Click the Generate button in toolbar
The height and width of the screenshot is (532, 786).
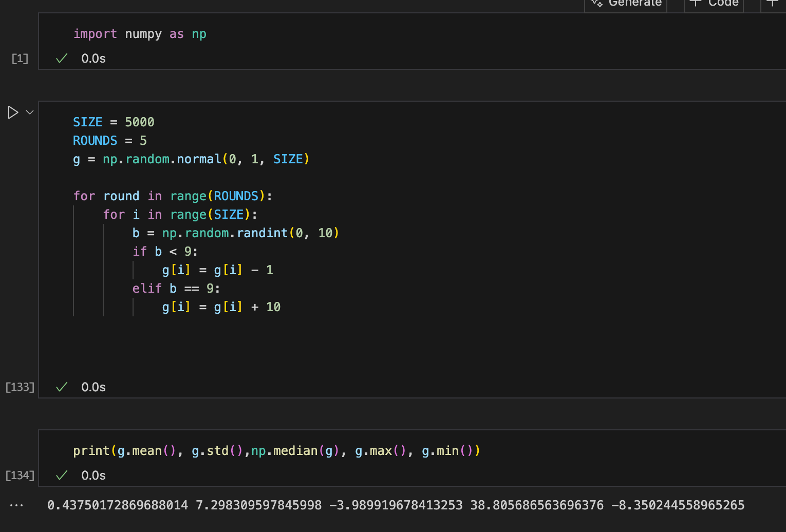pos(626,4)
